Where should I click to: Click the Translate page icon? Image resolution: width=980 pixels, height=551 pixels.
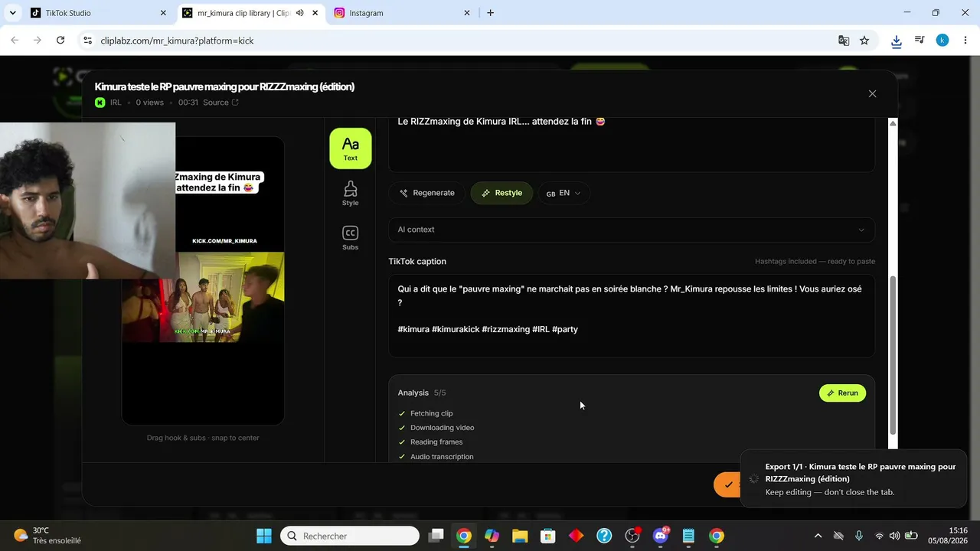tap(844, 41)
